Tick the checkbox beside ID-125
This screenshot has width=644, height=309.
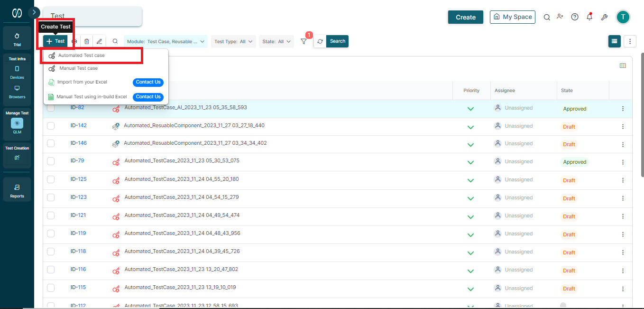coord(51,179)
